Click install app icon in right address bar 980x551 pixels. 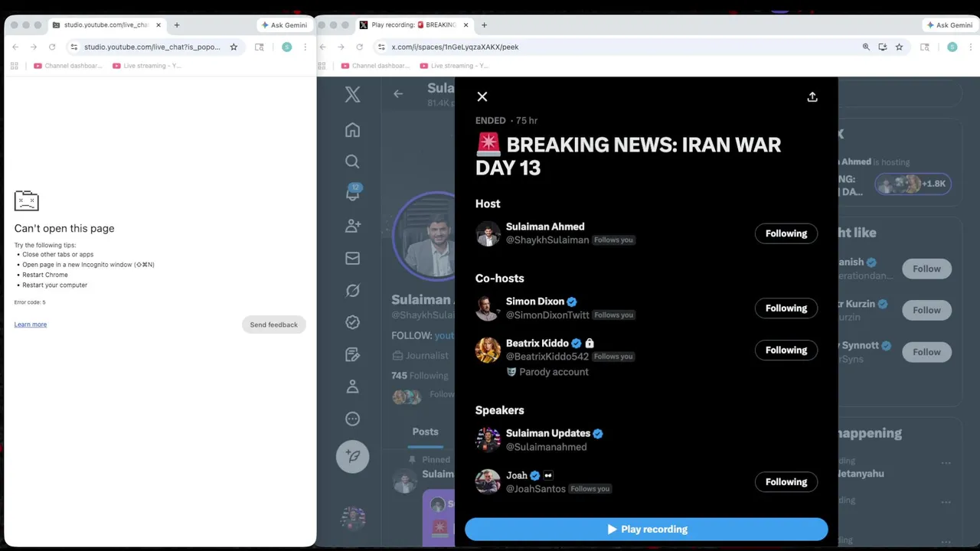tap(883, 47)
